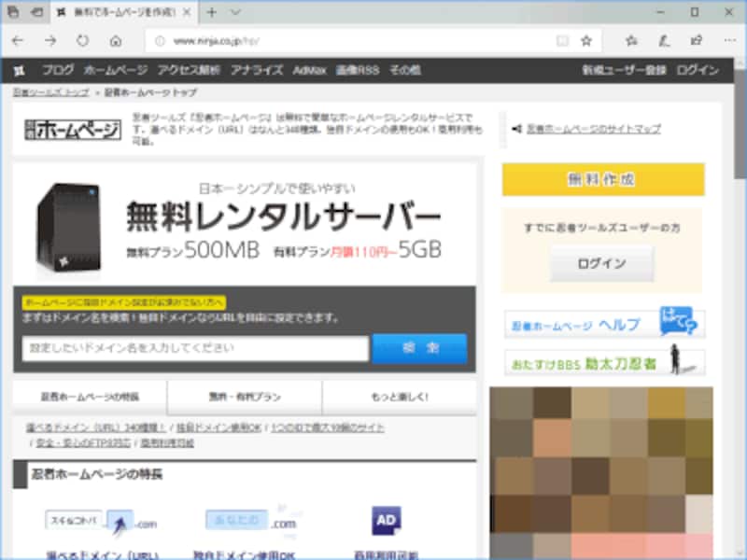
Task: Click the gray ログイン button in sidebar
Action: click(602, 263)
